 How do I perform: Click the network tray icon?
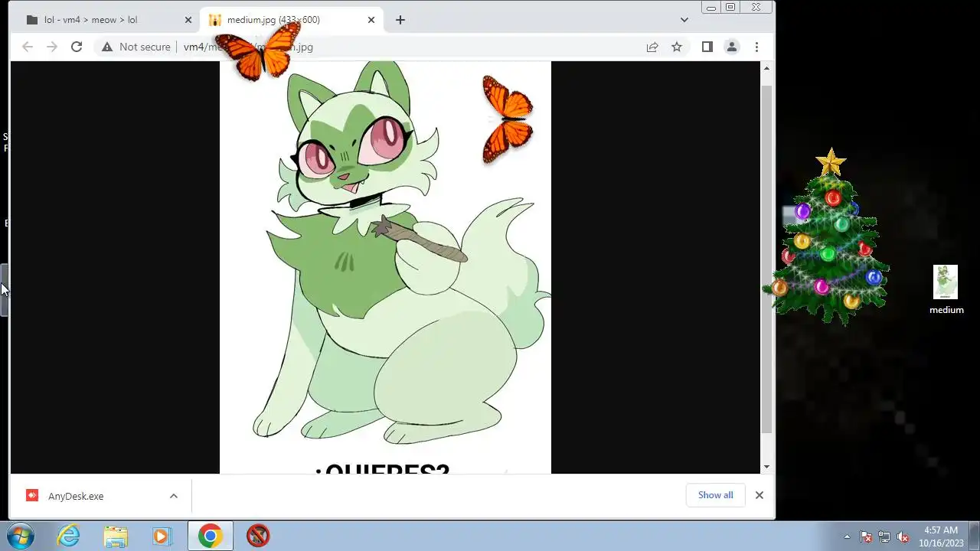[x=884, y=536]
